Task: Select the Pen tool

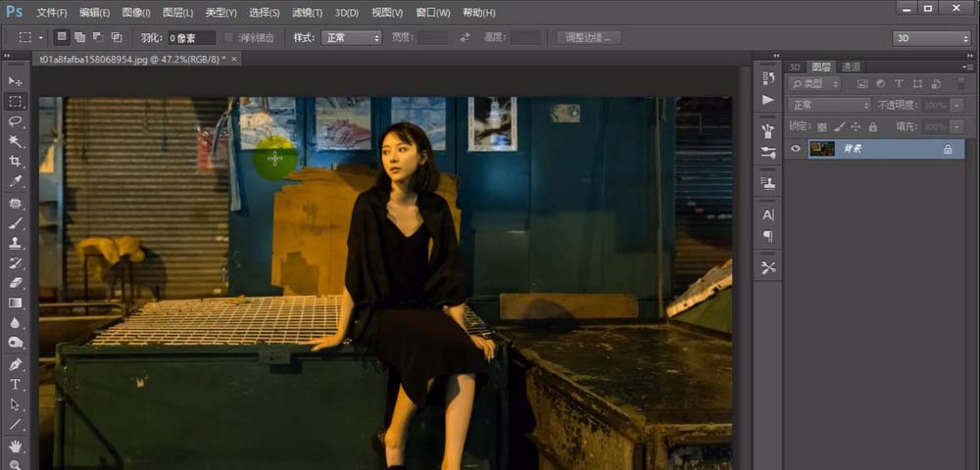Action: pos(16,364)
